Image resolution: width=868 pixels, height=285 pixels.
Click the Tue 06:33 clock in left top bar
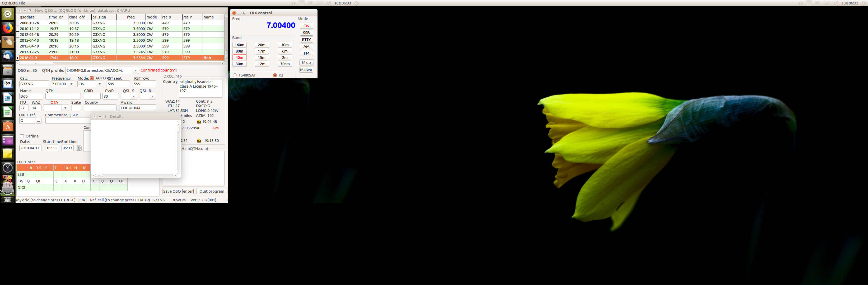pyautogui.click(x=342, y=3)
